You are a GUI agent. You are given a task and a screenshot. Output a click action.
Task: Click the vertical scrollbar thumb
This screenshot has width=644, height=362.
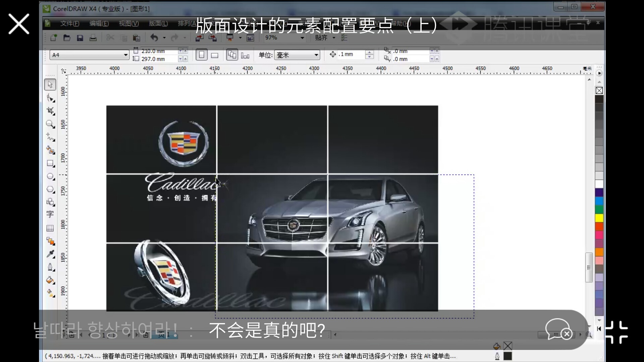pos(589,267)
